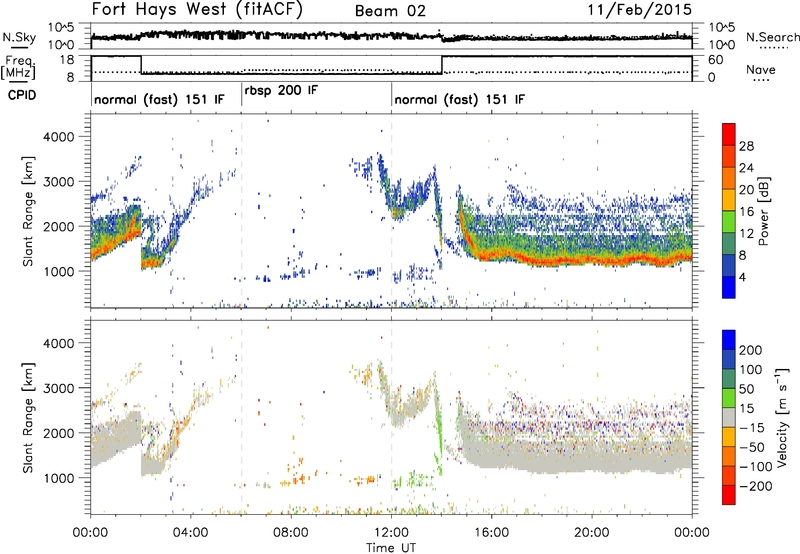Click the velocity panel 'Slant Range [km]' label
The image size is (800, 554).
pos(28,418)
